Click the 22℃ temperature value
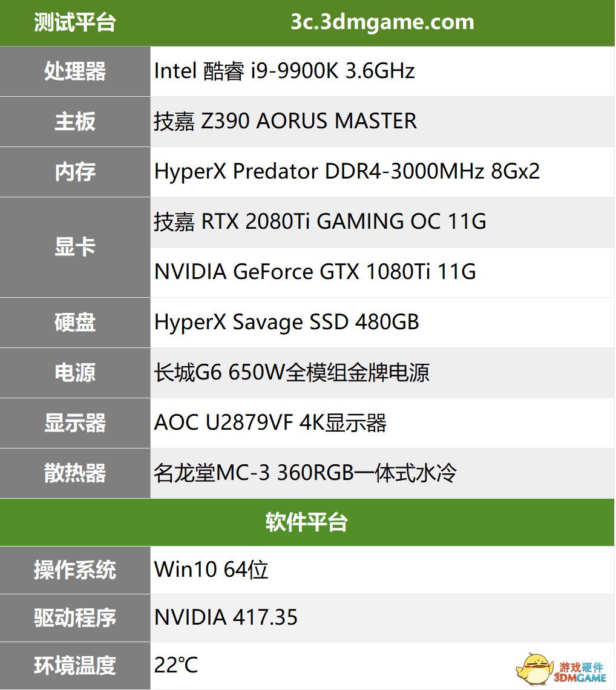The height and width of the screenshot is (690, 616). (x=176, y=665)
